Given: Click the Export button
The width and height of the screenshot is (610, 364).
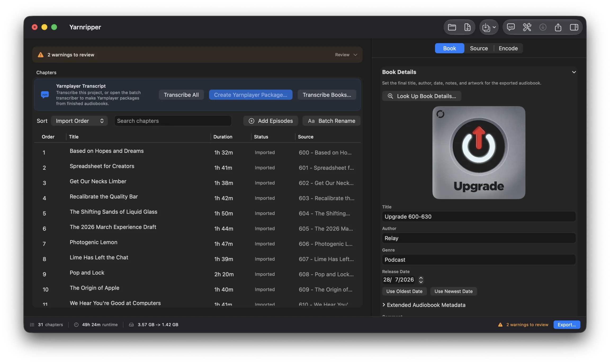Looking at the screenshot, I should (x=567, y=325).
